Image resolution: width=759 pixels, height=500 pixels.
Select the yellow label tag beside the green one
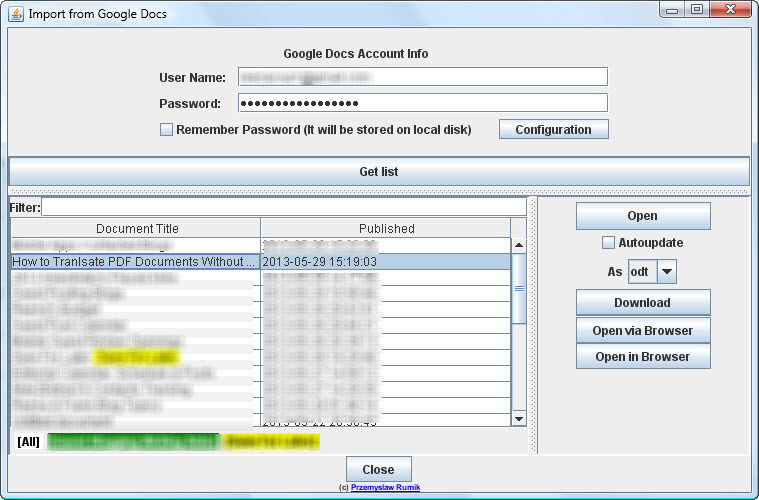pos(271,441)
